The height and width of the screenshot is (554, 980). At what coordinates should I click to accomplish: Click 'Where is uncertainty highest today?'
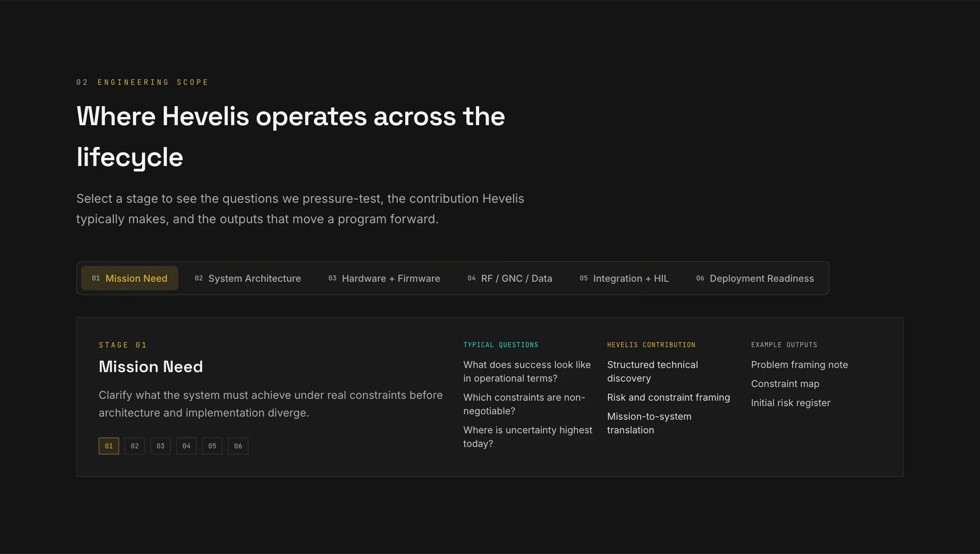[x=528, y=437]
